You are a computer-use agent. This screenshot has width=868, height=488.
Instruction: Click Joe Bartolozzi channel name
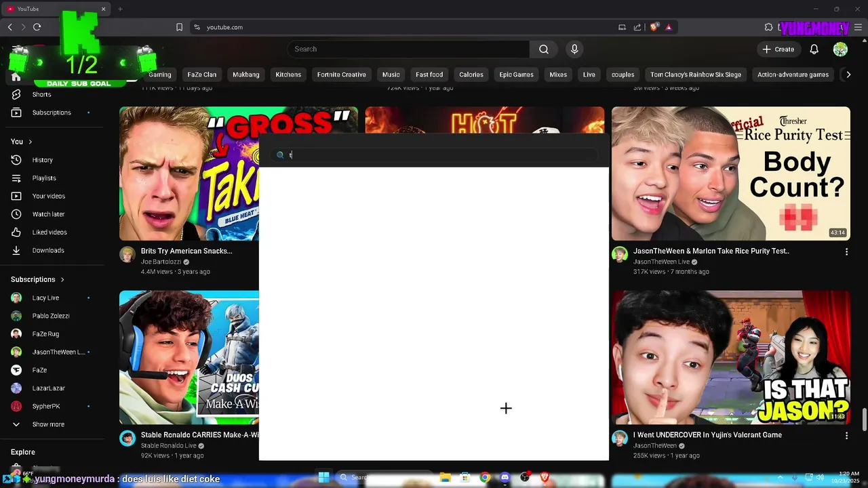click(x=161, y=262)
